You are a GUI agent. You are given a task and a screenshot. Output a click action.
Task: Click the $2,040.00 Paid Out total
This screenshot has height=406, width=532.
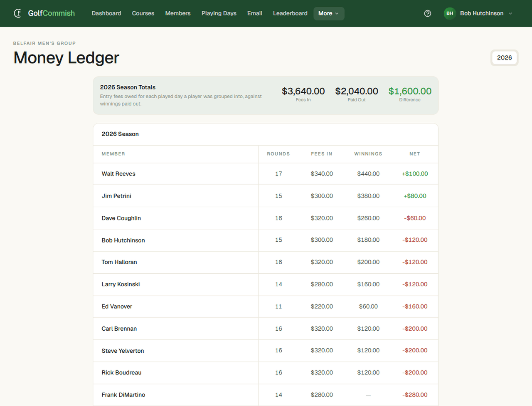357,91
